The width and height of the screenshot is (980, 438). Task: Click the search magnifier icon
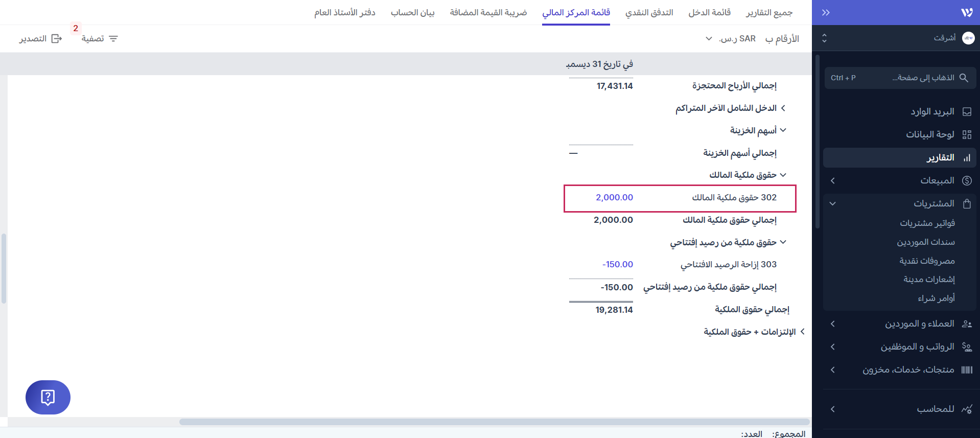(964, 78)
